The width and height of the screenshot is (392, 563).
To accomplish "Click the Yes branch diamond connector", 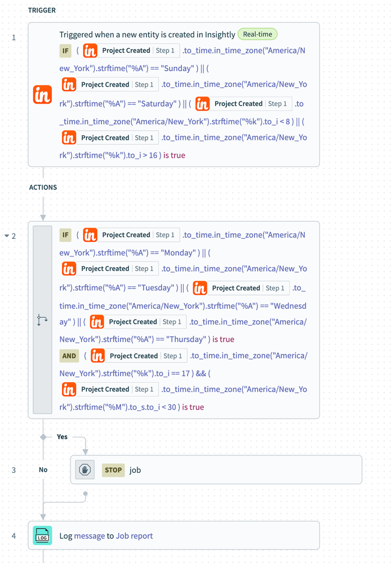I will pos(43,437).
